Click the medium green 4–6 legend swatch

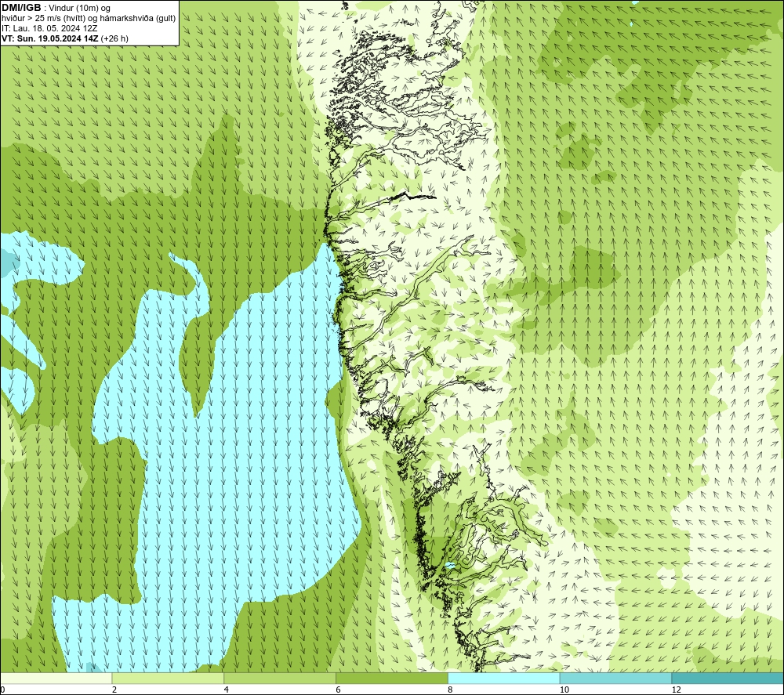pos(280,679)
